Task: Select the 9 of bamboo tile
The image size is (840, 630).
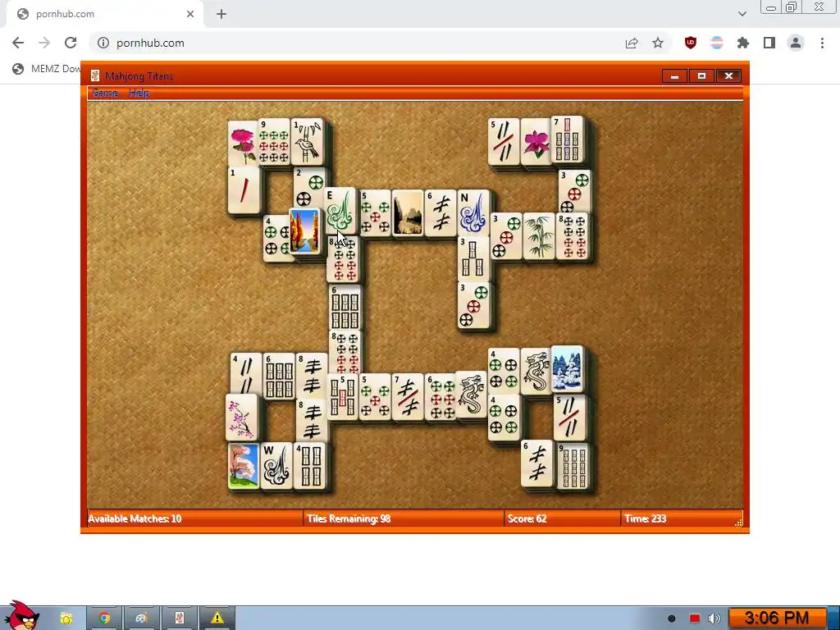Action: click(x=573, y=466)
